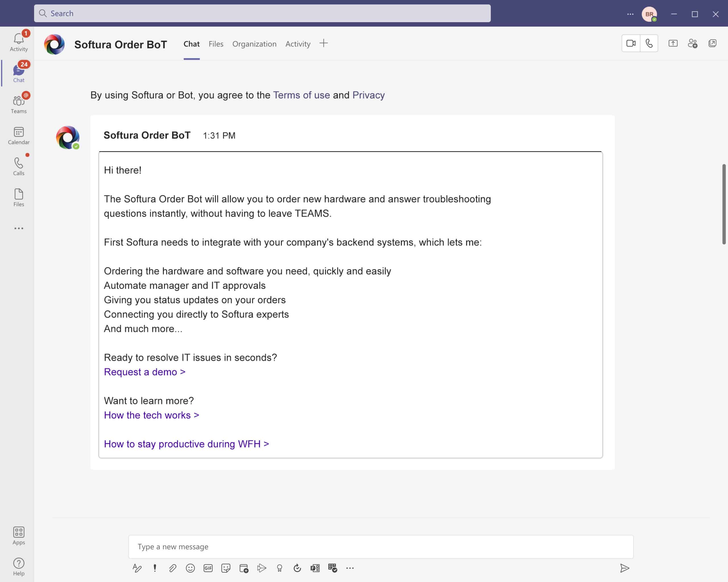
Task: Click the Softura logo in chat header
Action: tap(54, 44)
